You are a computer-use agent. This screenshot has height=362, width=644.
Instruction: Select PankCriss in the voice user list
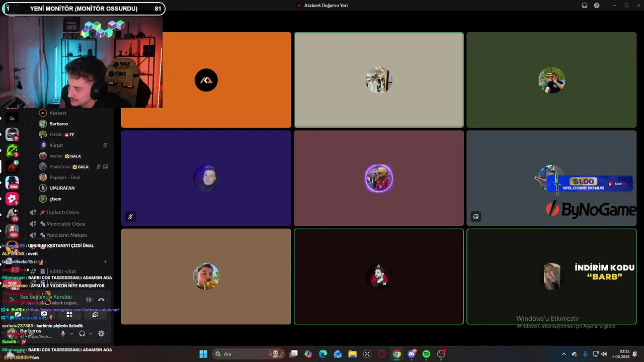click(x=73, y=166)
